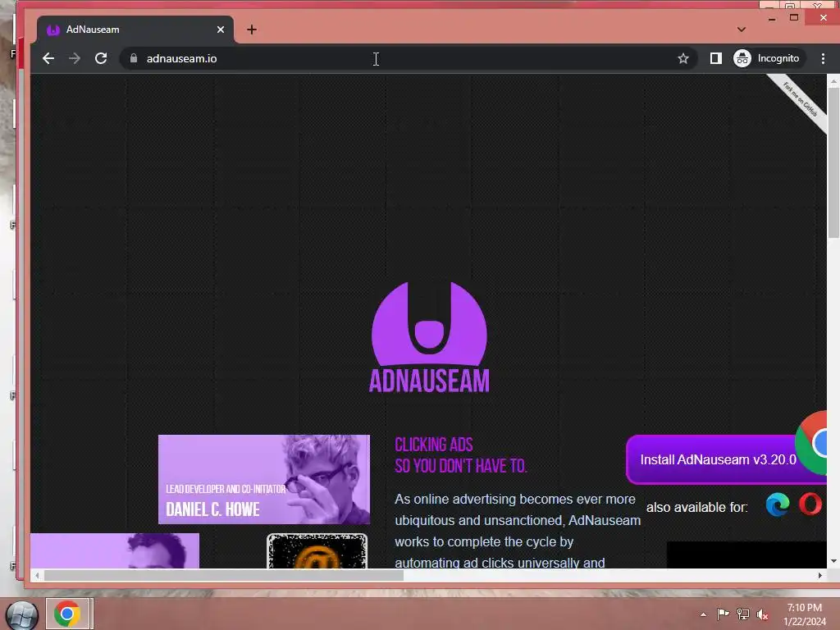Click the partially visible portrait card below Daniel
Image resolution: width=840 pixels, height=630 pixels.
click(115, 550)
